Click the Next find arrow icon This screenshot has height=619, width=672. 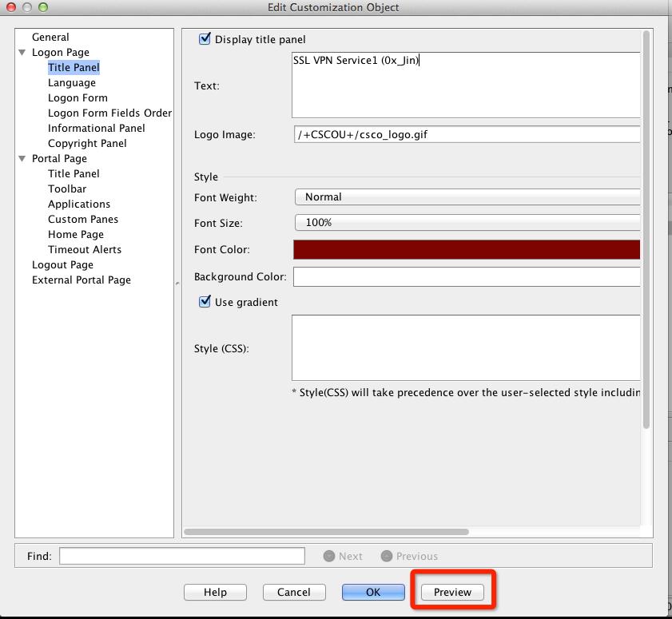coord(328,556)
